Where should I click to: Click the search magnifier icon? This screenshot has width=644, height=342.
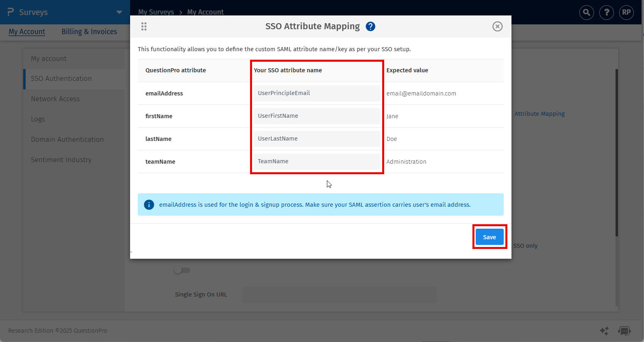(586, 13)
